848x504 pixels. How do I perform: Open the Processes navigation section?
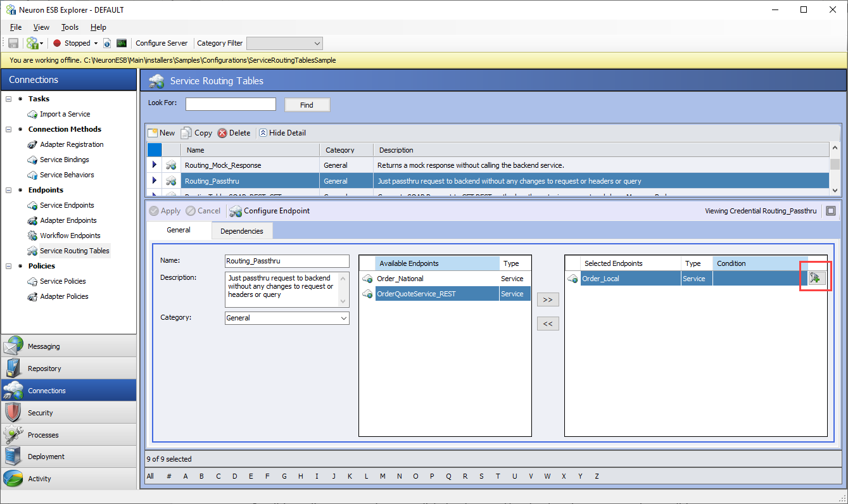coord(68,435)
